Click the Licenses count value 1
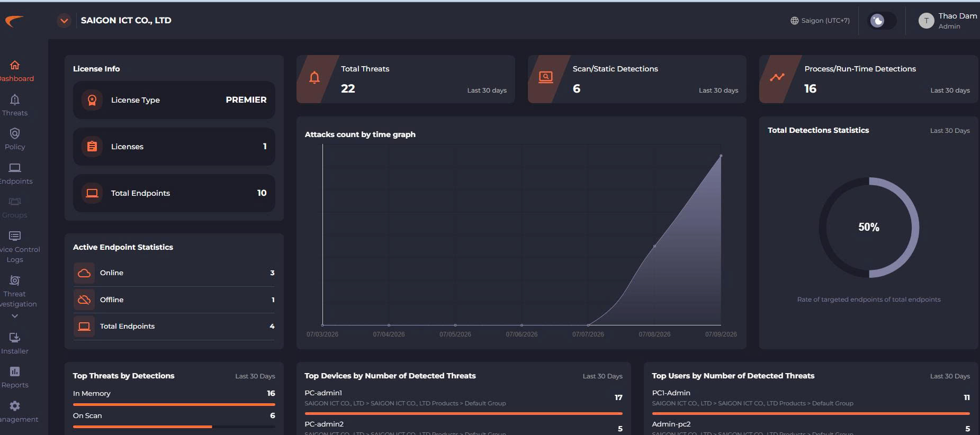Viewport: 980px width, 435px height. [265, 147]
